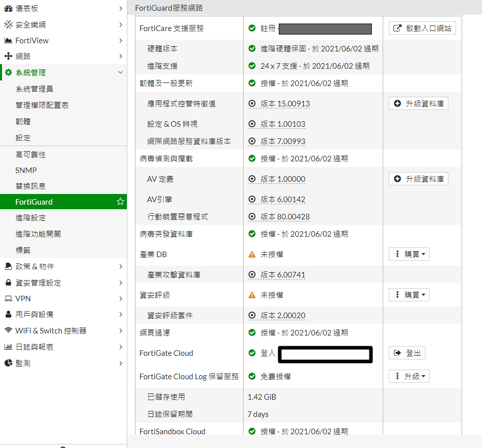Open 管理權限配置表 submenu item
Viewport: 482px width, 448px height.
tap(42, 105)
